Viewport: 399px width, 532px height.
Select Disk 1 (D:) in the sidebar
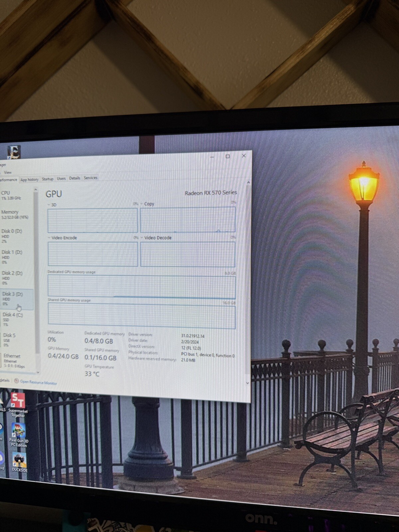[x=17, y=257]
